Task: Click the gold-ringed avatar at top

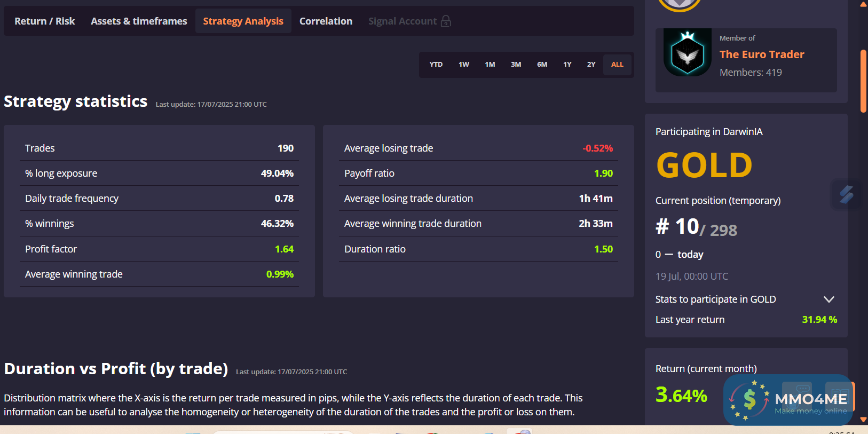Action: 679,4
